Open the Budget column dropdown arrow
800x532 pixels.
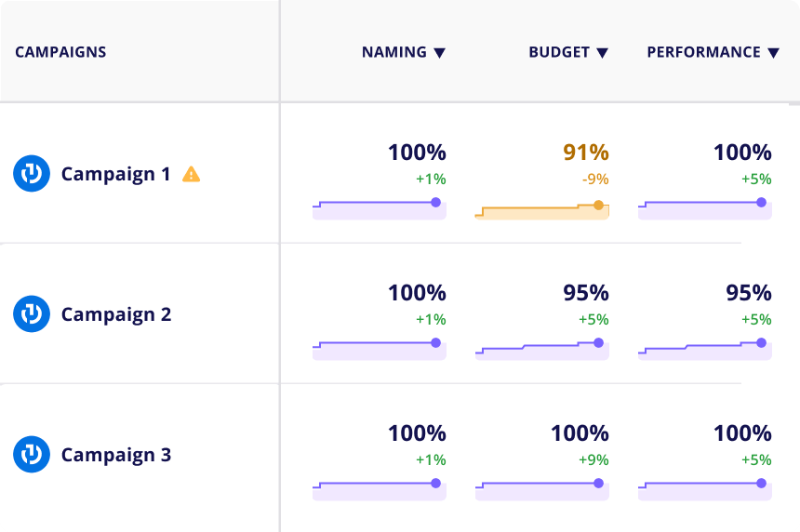[x=602, y=53]
